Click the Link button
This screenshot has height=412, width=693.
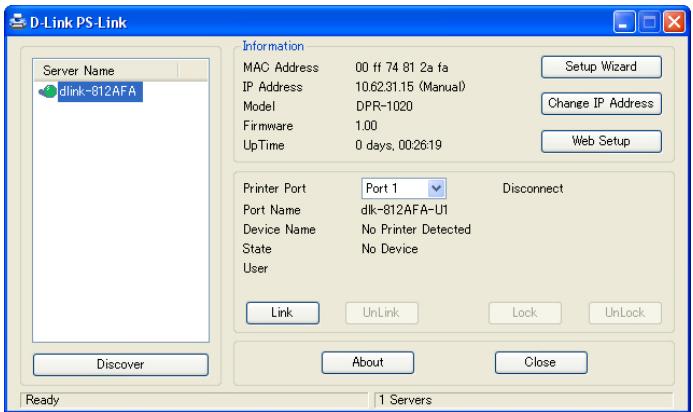coord(282,313)
